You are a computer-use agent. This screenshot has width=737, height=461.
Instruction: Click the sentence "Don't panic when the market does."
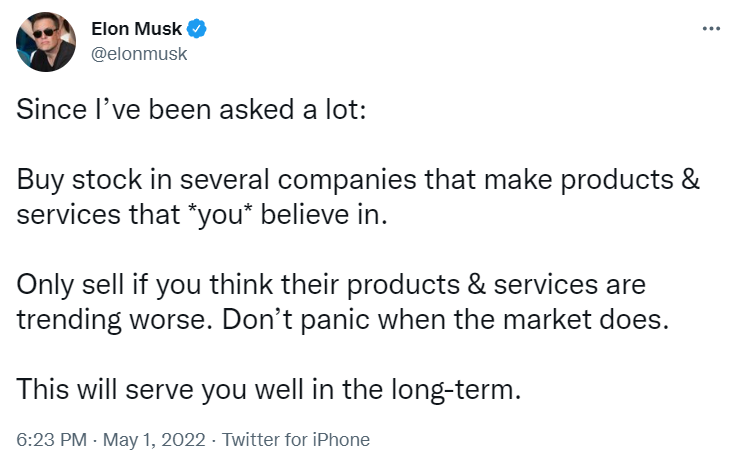tap(445, 320)
